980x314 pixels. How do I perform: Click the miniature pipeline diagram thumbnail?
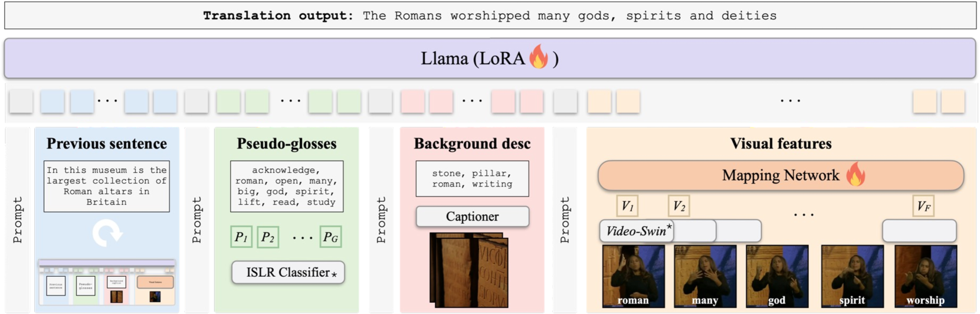click(107, 283)
